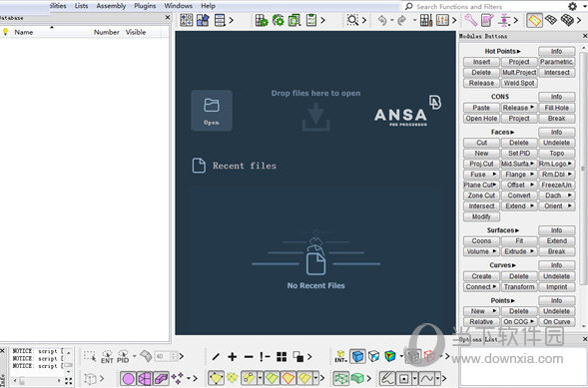Toggle the PID selection mode icon
Screen dimensions: 588x388
point(123,356)
